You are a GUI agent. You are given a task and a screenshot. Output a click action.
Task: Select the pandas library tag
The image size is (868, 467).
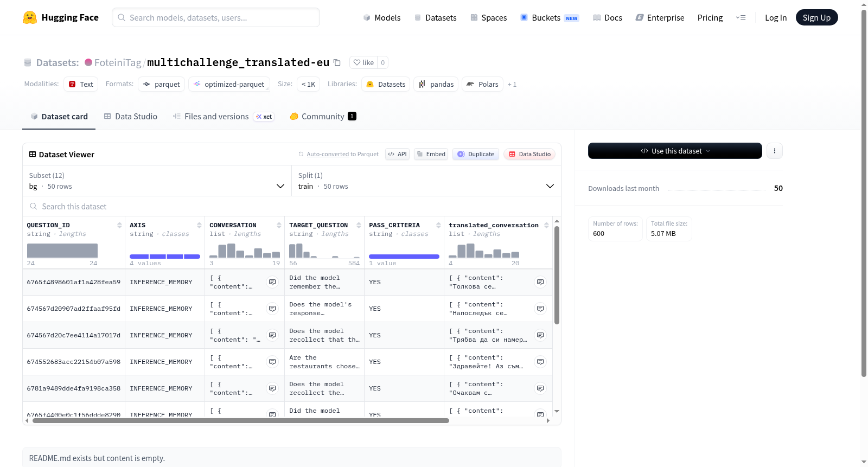pos(436,84)
